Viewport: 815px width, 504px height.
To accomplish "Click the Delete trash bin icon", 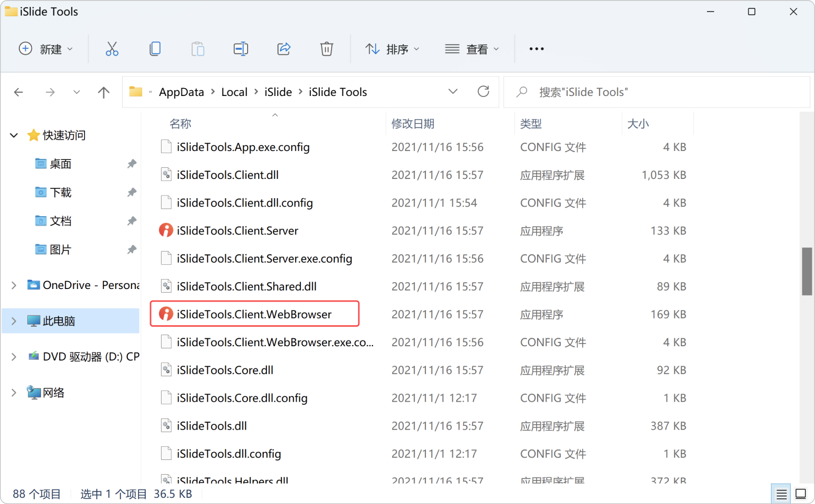I will coord(327,49).
